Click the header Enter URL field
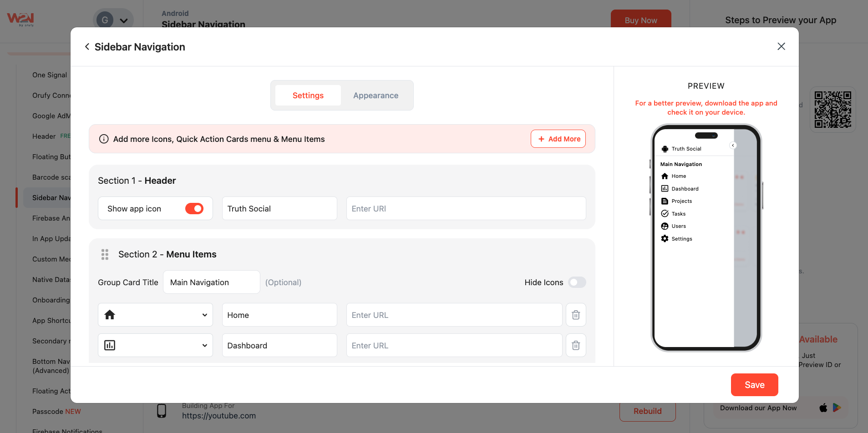This screenshot has width=868, height=433. coord(466,208)
